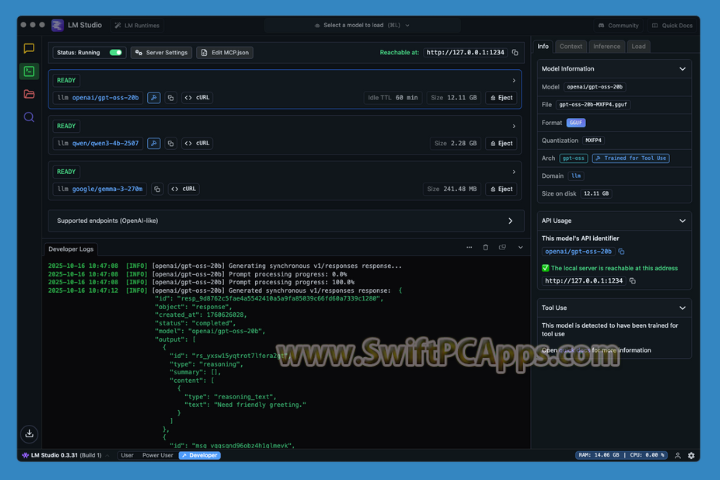Open the Select a model to load dropdown
Viewport: 720px width, 480px height.
pyautogui.click(x=362, y=25)
